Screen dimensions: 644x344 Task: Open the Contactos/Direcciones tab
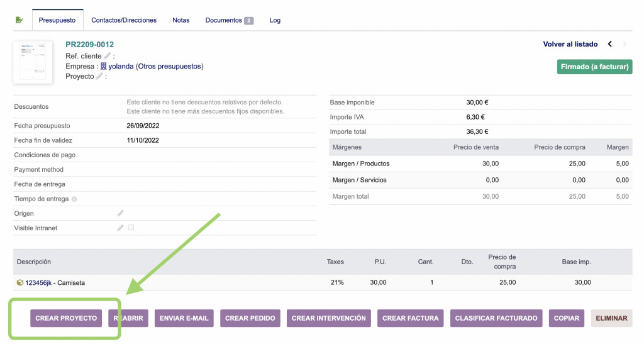[124, 20]
